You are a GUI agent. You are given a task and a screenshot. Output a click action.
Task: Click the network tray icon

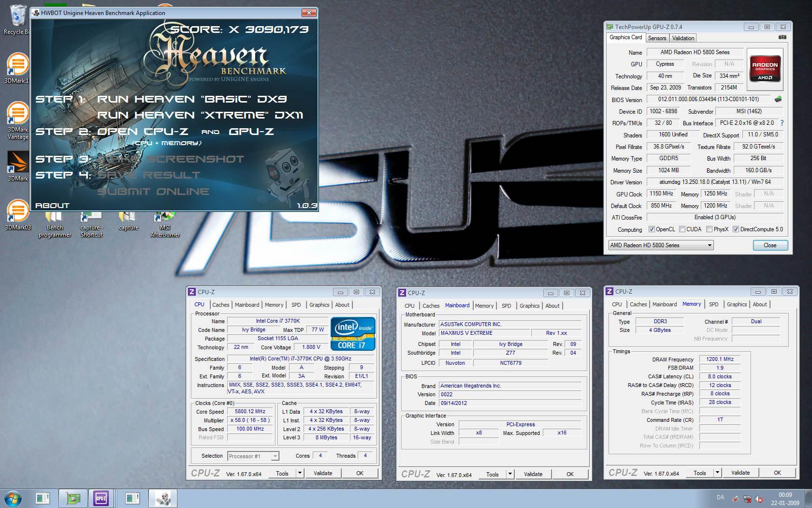(x=747, y=499)
